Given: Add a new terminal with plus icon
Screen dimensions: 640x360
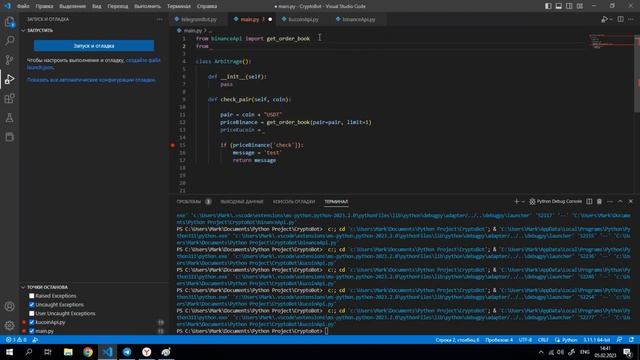Looking at the screenshot, I should coord(516,202).
